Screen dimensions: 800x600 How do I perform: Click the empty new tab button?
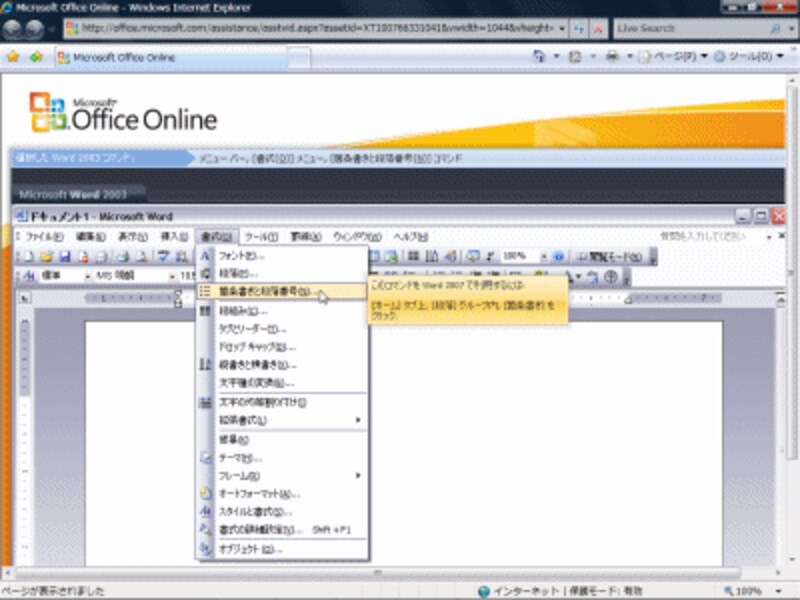coord(299,57)
